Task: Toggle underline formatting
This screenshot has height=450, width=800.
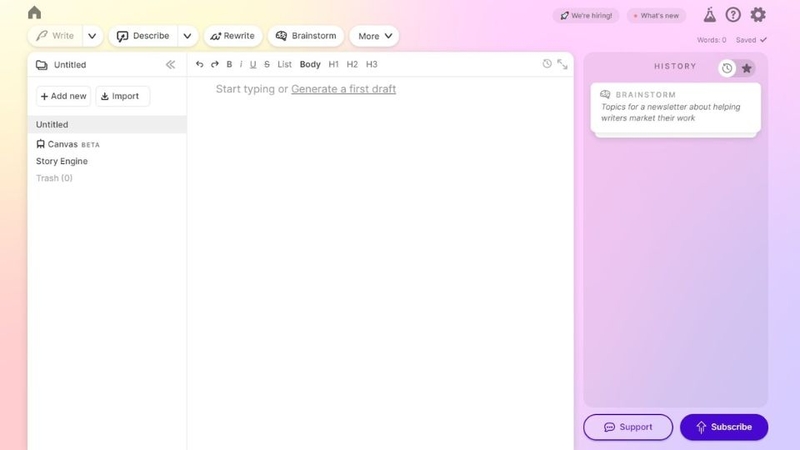Action: [253, 64]
